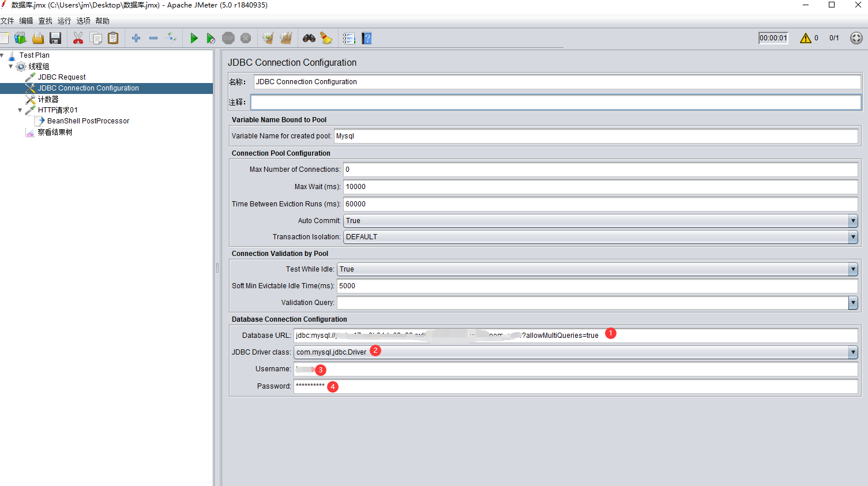Image resolution: width=868 pixels, height=486 pixels.
Task: Open the 编辑 menu
Action: coord(27,21)
